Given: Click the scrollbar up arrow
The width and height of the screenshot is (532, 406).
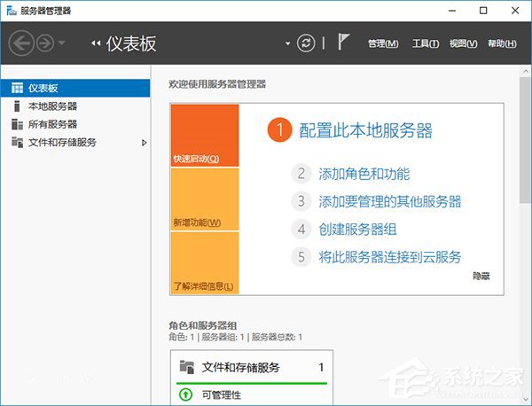Looking at the screenshot, I should click(526, 71).
